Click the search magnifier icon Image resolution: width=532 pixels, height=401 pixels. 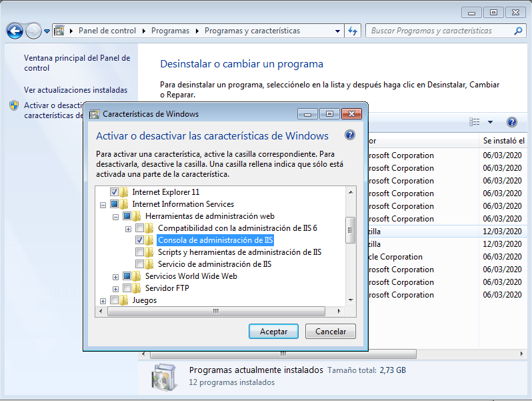coord(518,31)
